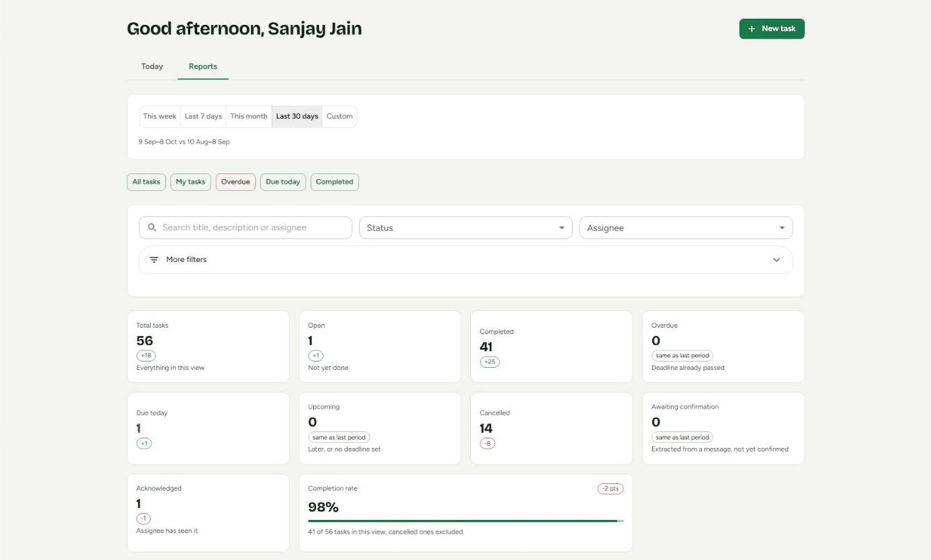Filter by All tasks chip
Image resolution: width=931 pixels, height=560 pixels.
[147, 182]
